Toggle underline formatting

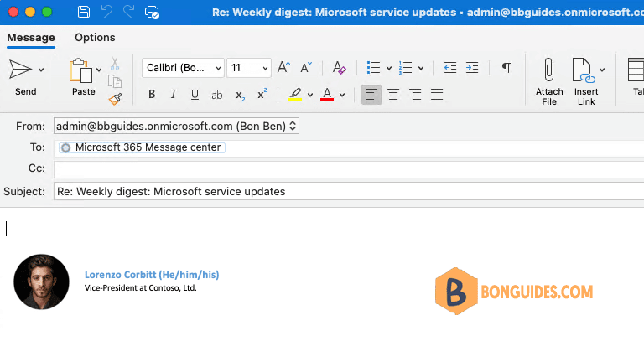[195, 95]
